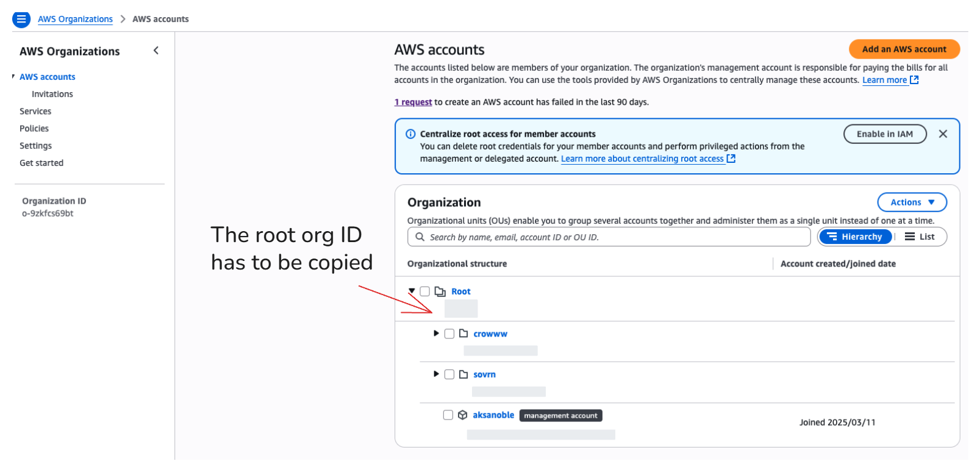
Task: Check the aksanoble account checkbox
Action: coord(448,415)
